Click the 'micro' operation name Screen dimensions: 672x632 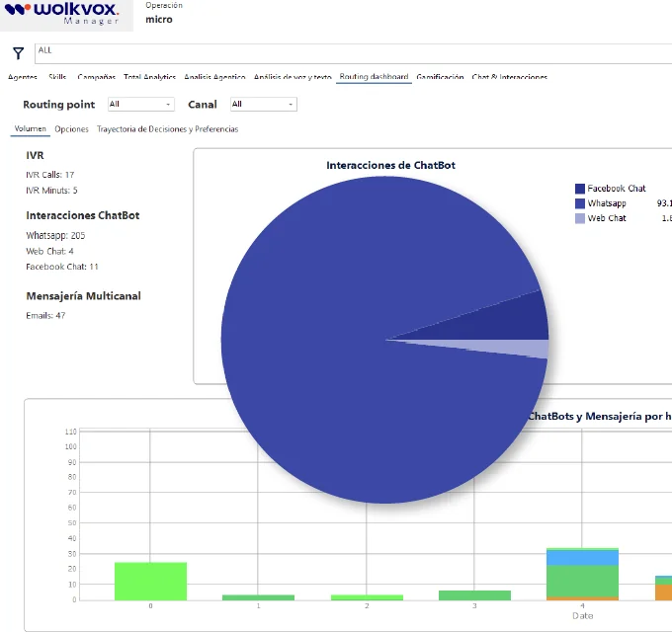pyautogui.click(x=159, y=20)
